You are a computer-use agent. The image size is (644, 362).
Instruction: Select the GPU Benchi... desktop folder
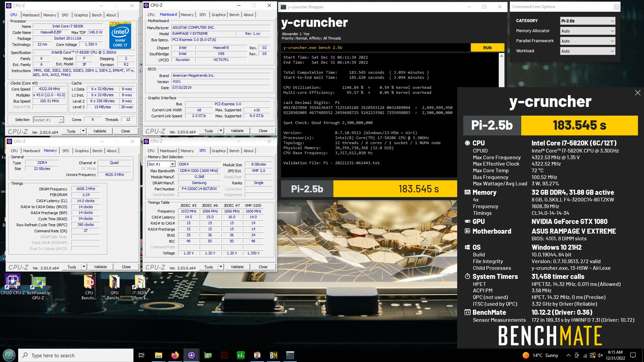coord(114,287)
